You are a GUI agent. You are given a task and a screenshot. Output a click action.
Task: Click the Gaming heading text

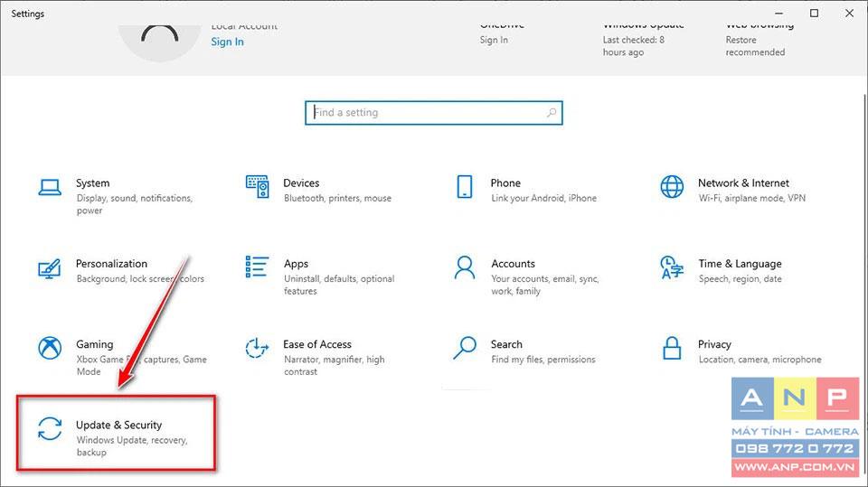click(x=95, y=345)
